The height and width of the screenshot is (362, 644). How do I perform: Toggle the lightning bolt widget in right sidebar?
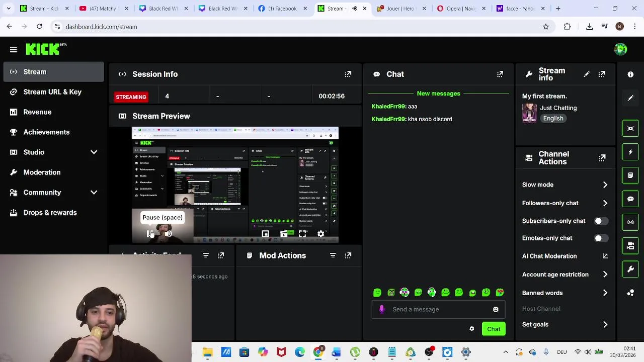tap(630, 152)
